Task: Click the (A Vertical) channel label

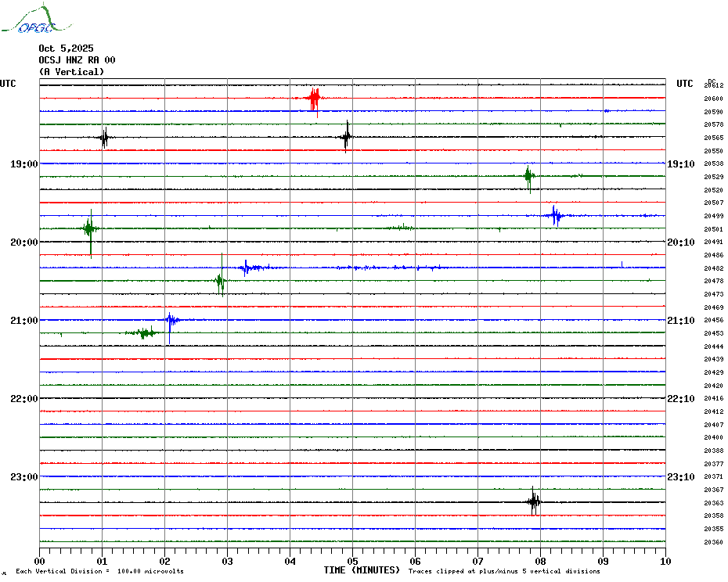Action: [71, 72]
